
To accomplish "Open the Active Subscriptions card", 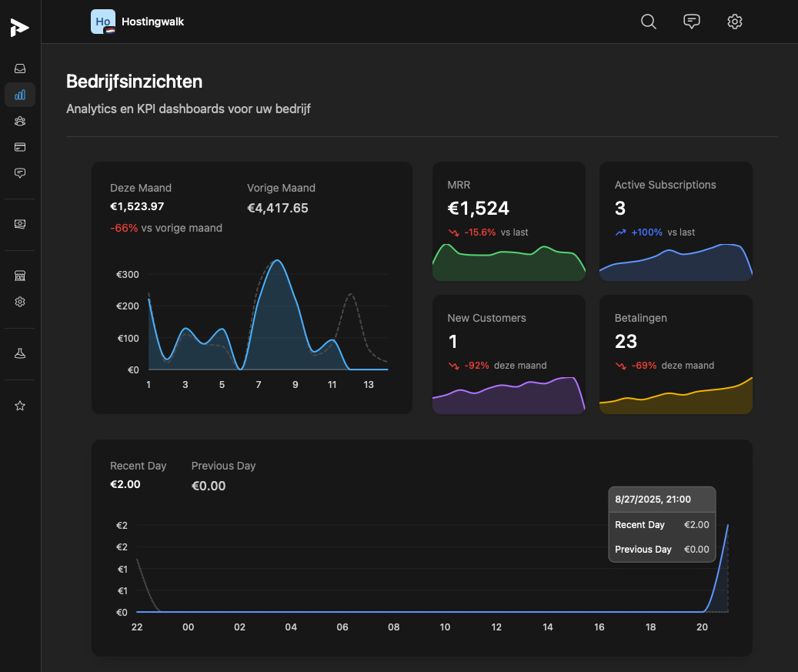I will click(x=676, y=221).
